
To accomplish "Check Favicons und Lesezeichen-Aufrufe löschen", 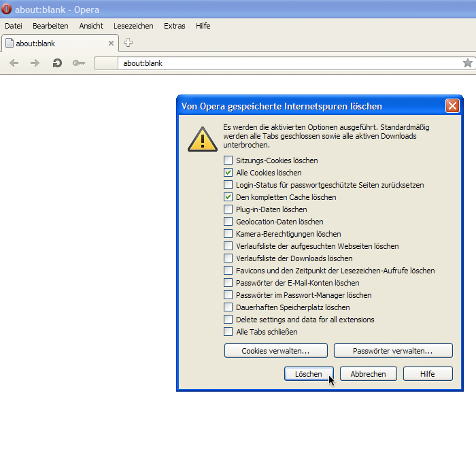I will [228, 270].
